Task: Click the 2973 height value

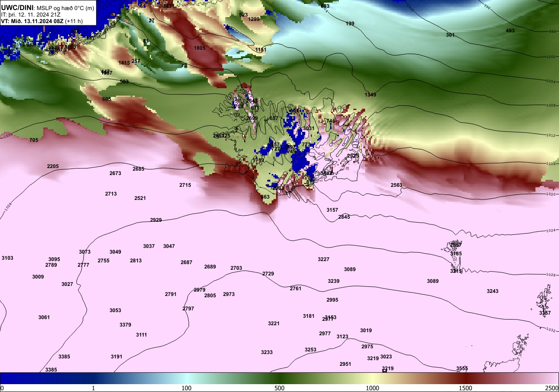Action: coord(229,294)
